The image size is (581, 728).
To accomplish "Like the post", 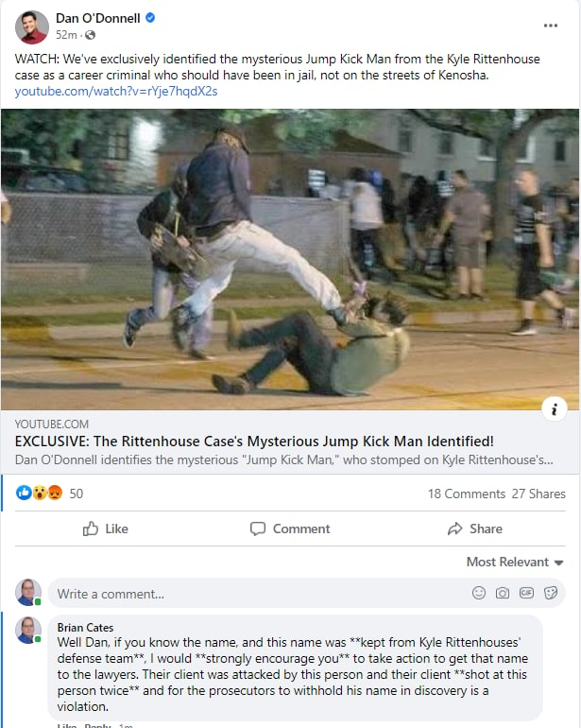I will point(106,529).
